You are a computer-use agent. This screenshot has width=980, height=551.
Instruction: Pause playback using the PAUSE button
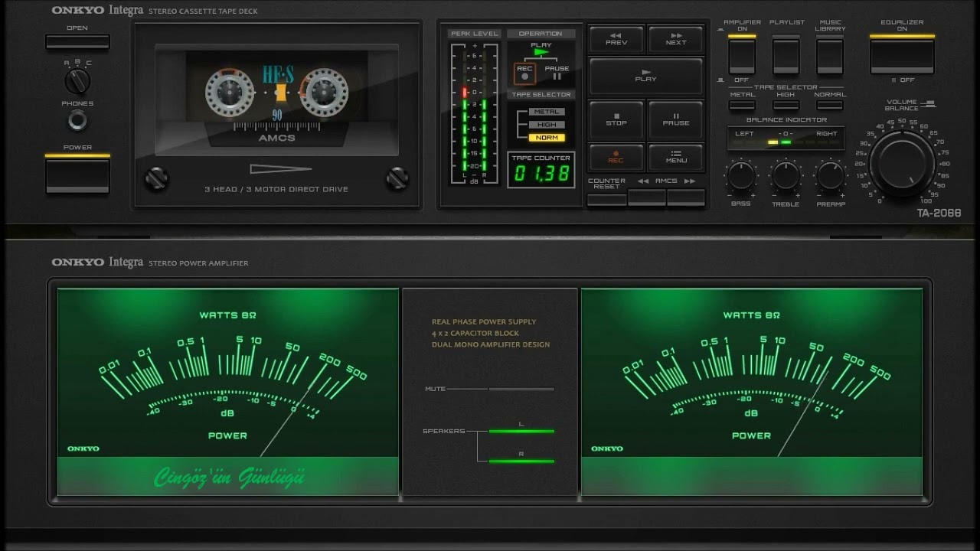pos(676,119)
